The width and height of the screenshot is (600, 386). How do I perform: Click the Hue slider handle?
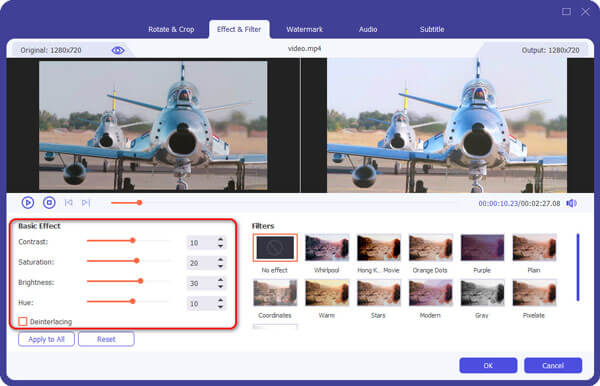click(x=133, y=301)
